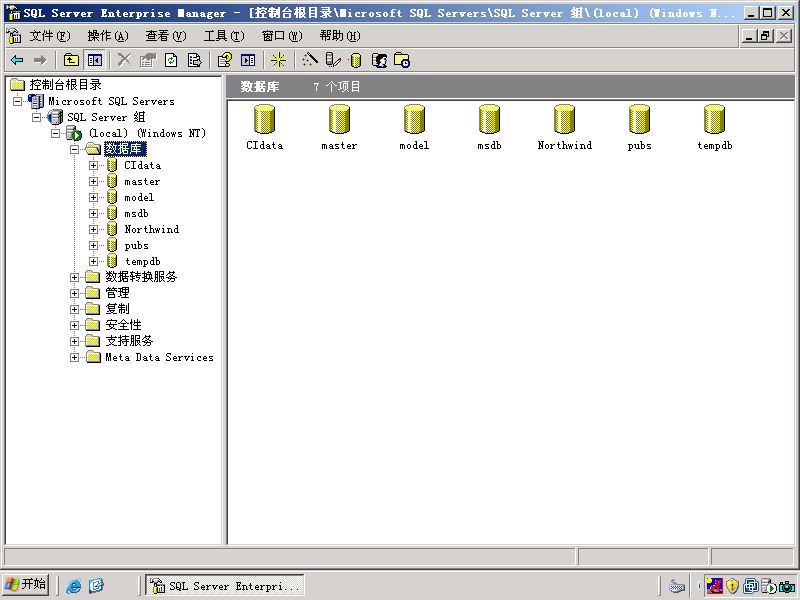Click the SQL Server Enterprise Manager taskbar button
800x600 pixels.
point(225,586)
